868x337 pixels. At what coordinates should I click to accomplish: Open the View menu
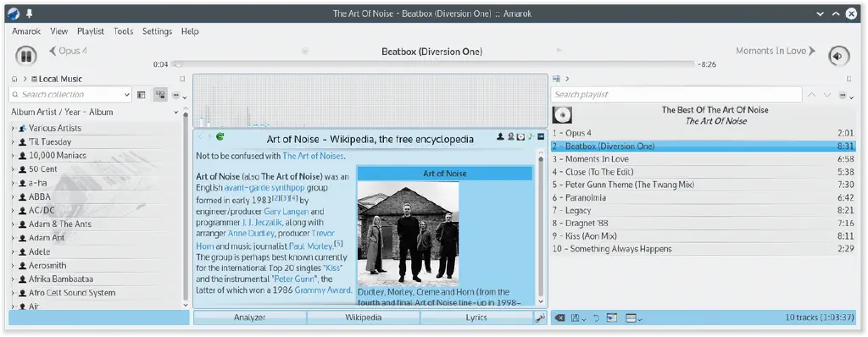tap(59, 31)
